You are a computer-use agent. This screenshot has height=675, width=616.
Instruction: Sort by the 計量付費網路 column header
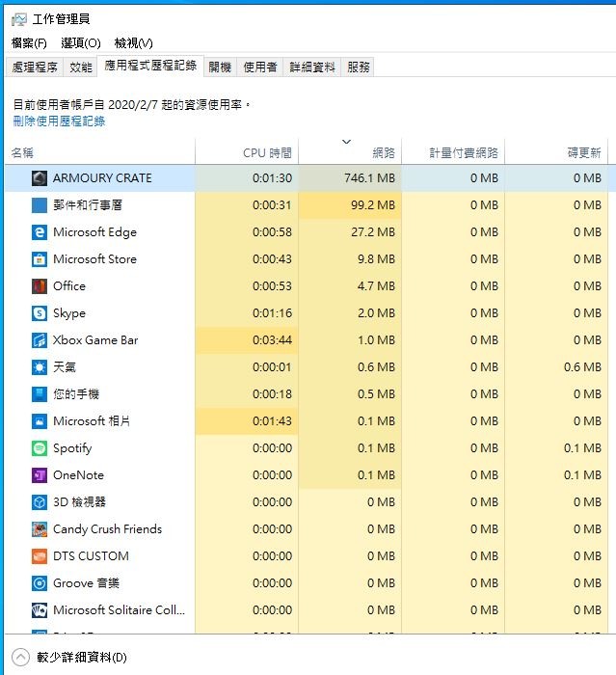[453, 151]
